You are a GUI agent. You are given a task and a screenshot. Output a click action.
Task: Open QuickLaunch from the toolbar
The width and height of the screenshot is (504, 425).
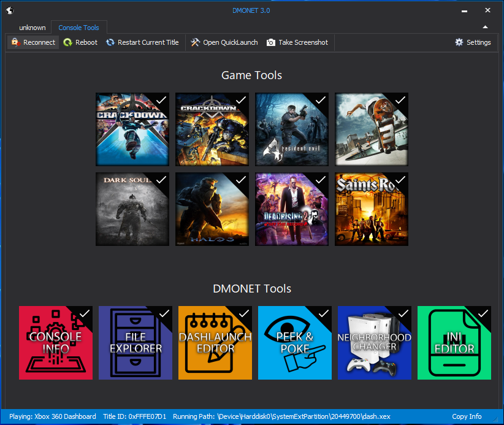coord(224,42)
